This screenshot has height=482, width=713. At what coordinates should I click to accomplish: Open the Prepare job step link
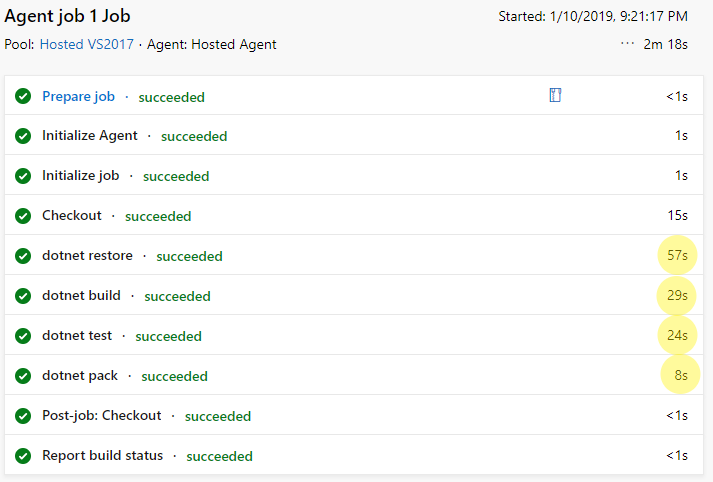point(78,96)
